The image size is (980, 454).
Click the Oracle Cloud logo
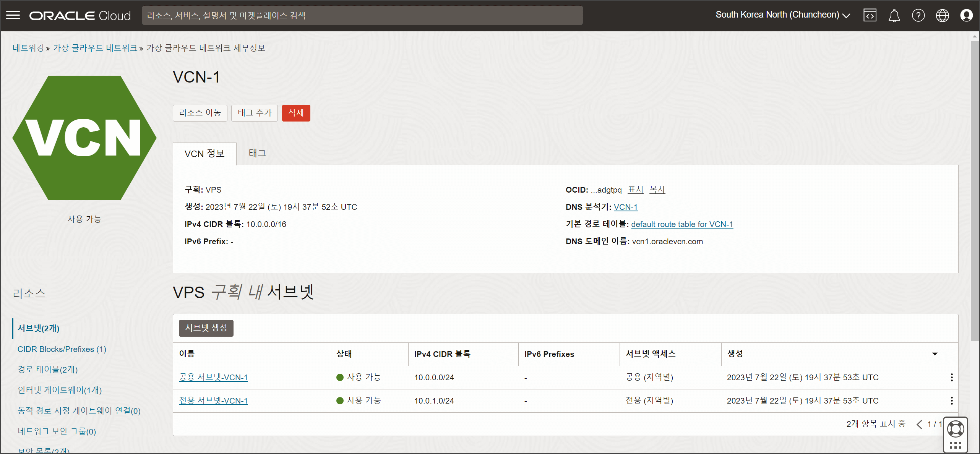pyautogui.click(x=80, y=15)
